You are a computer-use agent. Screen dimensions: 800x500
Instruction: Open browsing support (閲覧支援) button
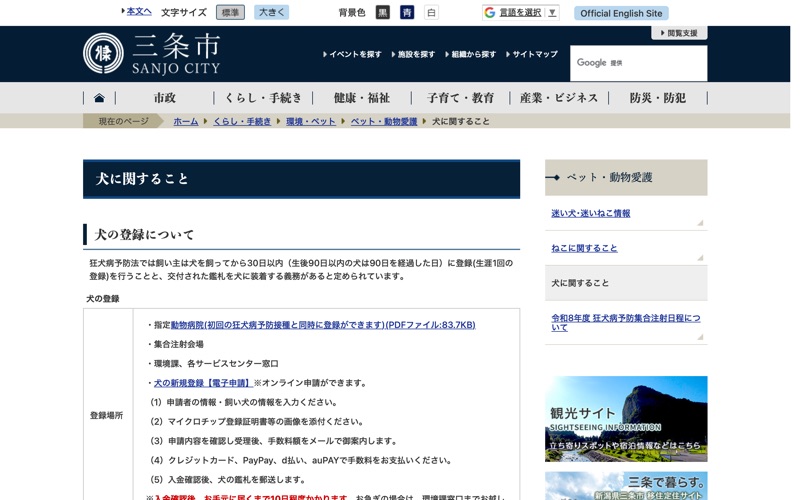pos(679,33)
